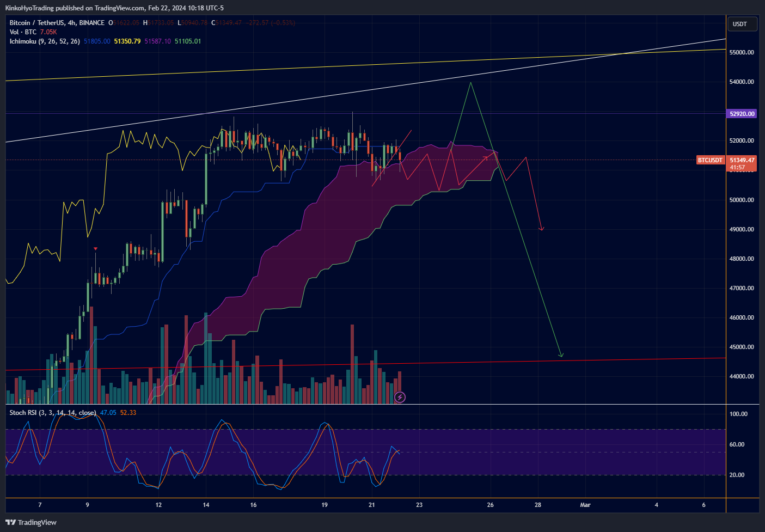This screenshot has height=532, width=765.
Task: Click the blue 47.05 Stoch RSI value
Action: click(108, 413)
